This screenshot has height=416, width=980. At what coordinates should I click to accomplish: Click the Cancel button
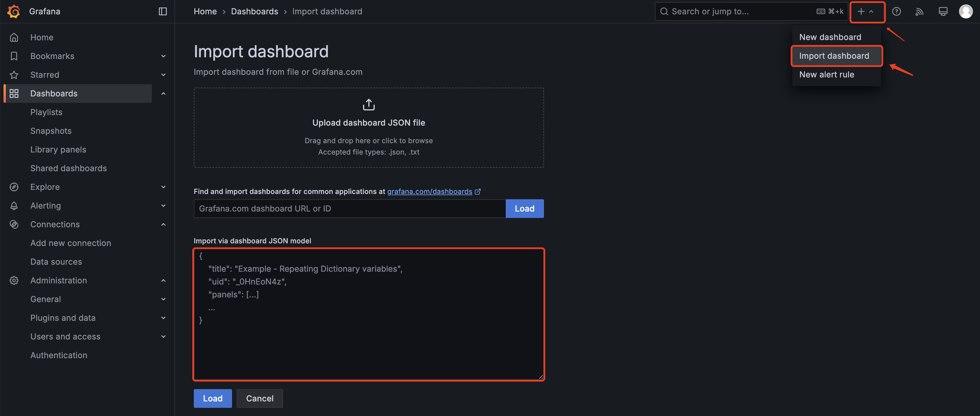point(260,398)
